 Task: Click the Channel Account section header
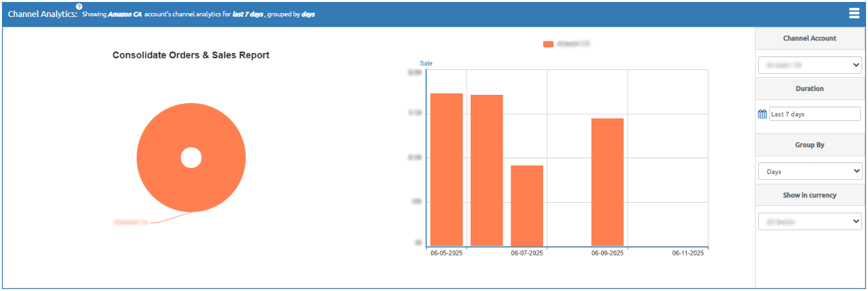pos(810,39)
